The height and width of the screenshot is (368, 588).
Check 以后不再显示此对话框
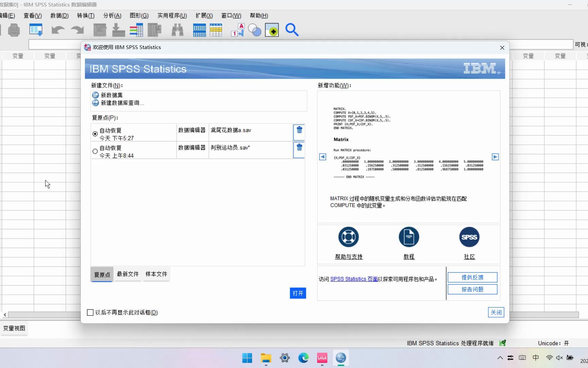[x=90, y=312]
